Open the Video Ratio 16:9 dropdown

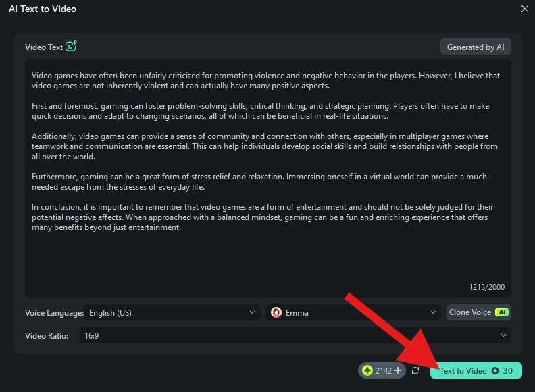click(x=295, y=335)
